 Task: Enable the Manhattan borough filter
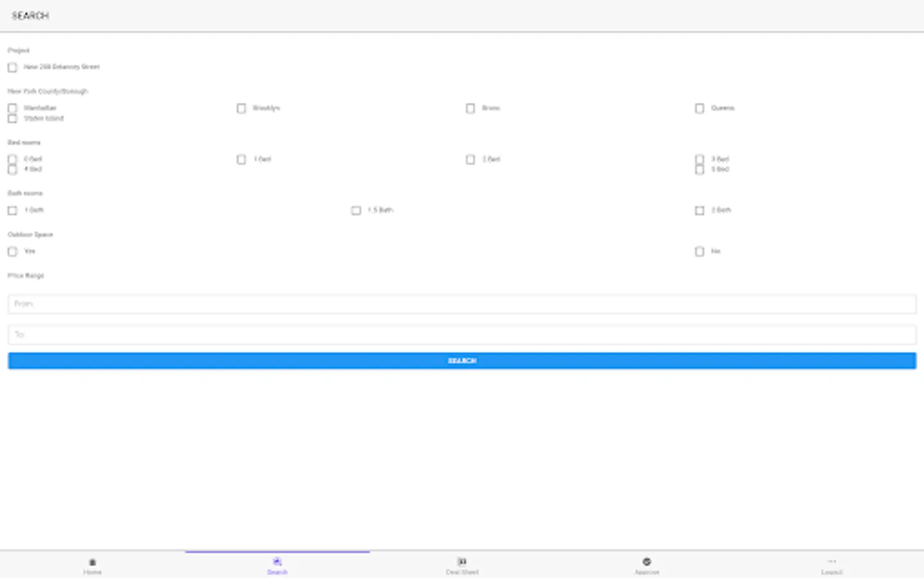coord(12,108)
